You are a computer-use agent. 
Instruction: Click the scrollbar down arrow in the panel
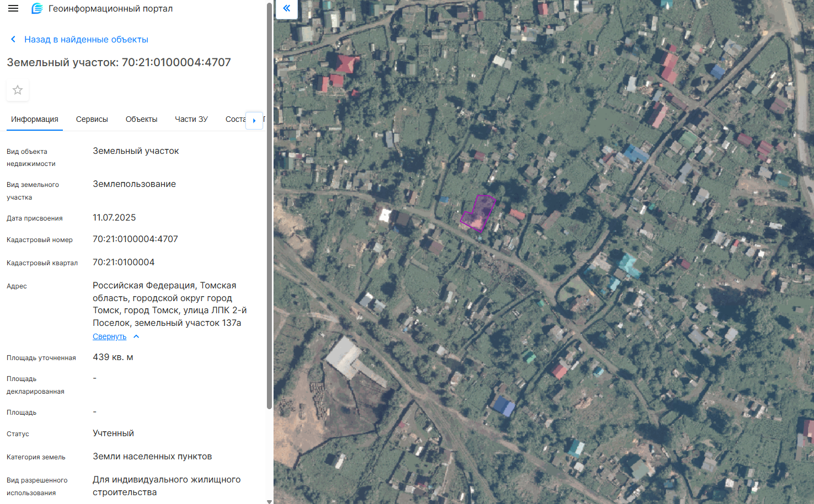click(x=269, y=501)
